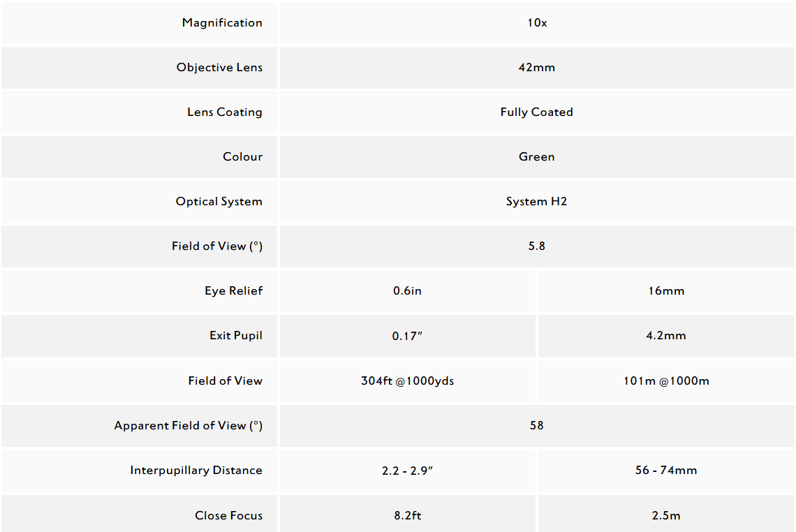
Task: Select the Green colour value
Action: point(536,157)
